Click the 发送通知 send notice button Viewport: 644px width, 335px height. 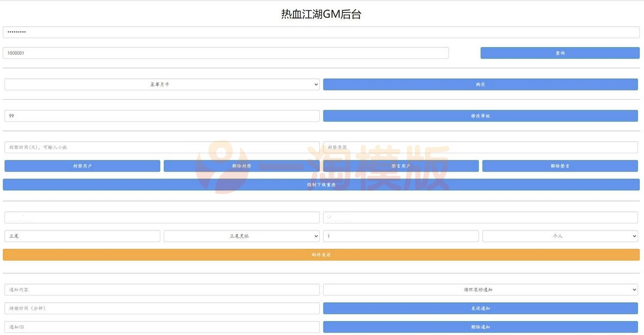point(480,308)
